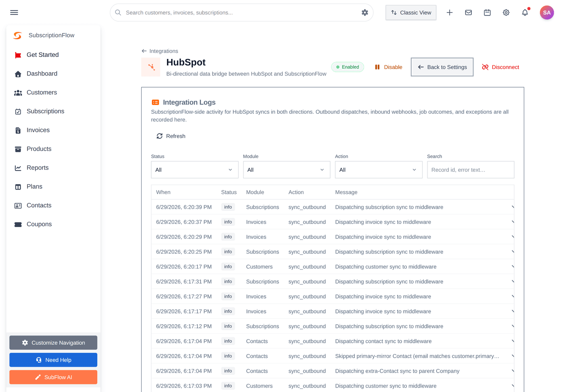
Task: Click the Action column header
Action: coord(296,192)
